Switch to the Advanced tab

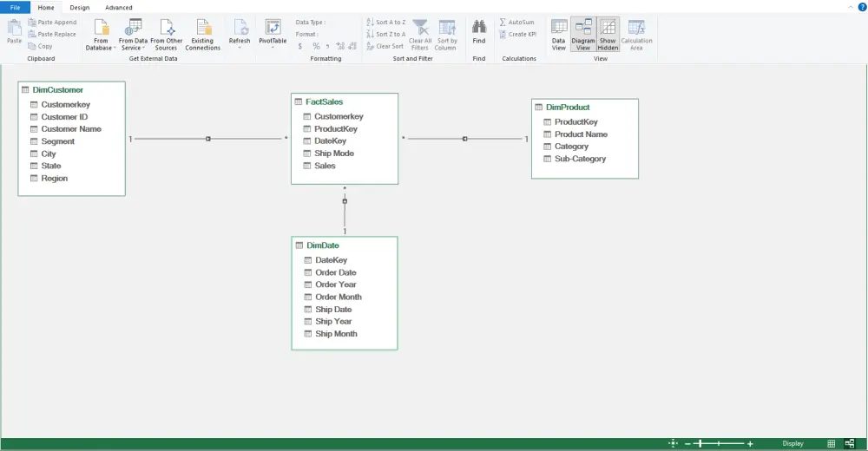coord(118,8)
